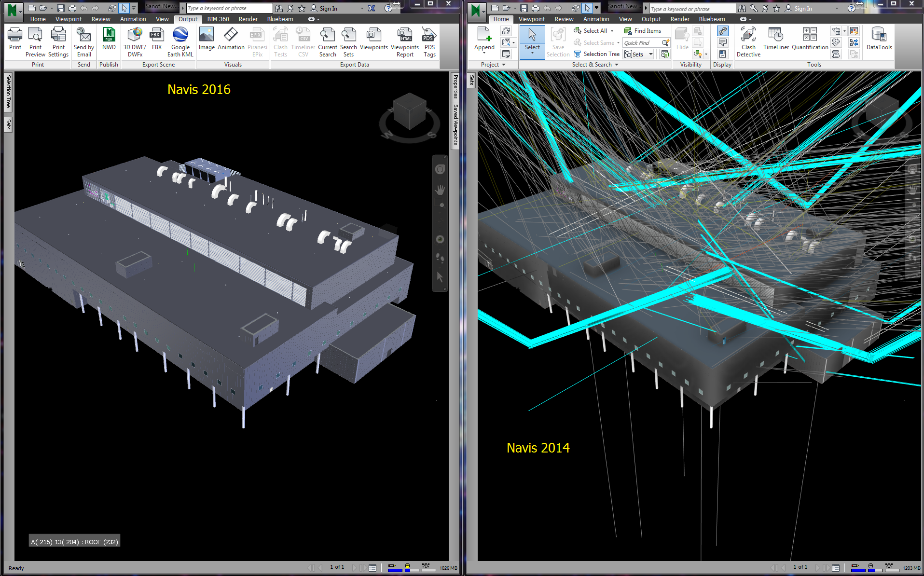Toggle Selection Tree panel button

coord(596,54)
